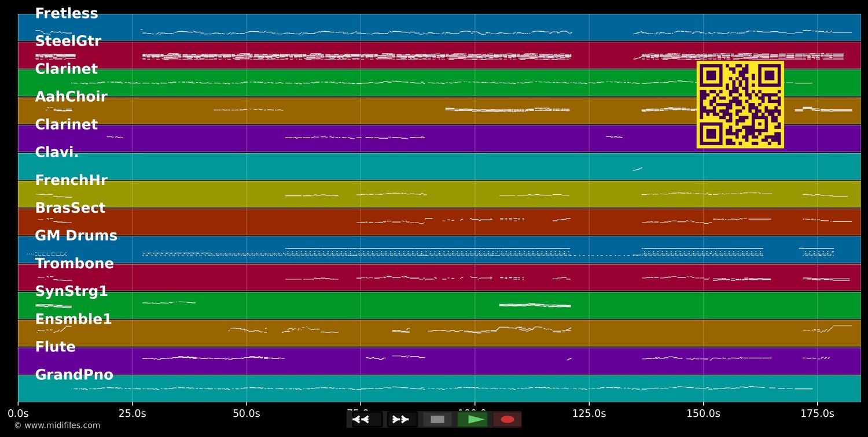This screenshot has height=437, width=868.
Task: Jump to the 150.0s timeline marker
Action: (x=703, y=413)
